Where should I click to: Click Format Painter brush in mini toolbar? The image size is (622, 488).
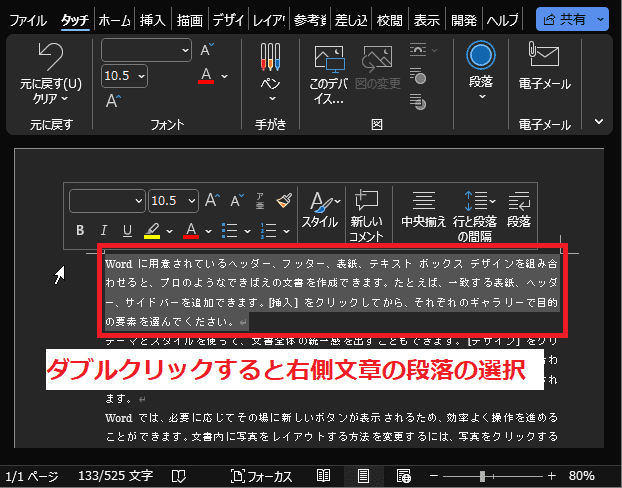point(284,200)
